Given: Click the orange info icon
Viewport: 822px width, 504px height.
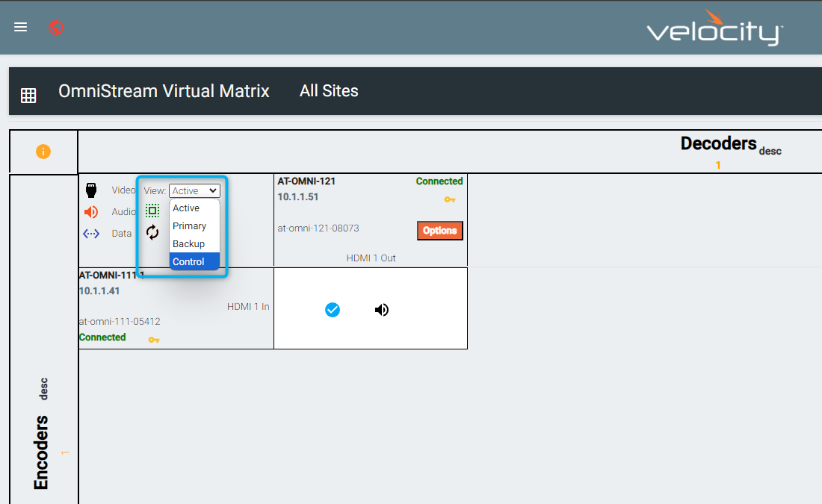Looking at the screenshot, I should pyautogui.click(x=43, y=152).
